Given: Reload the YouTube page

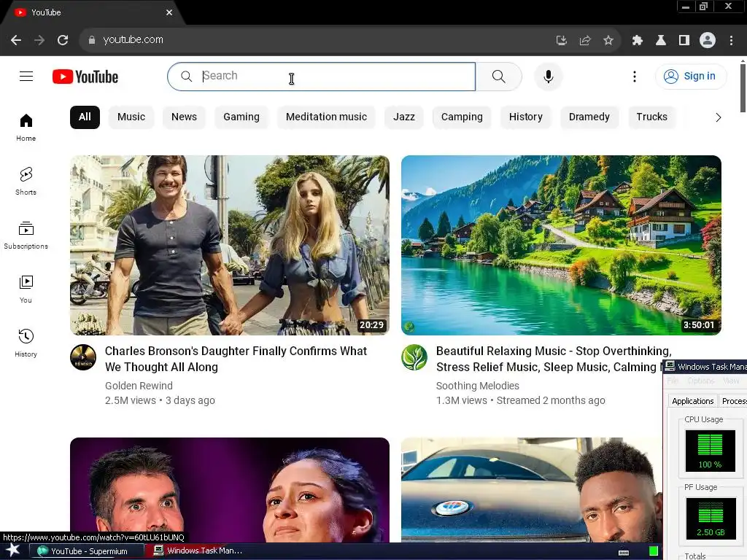Looking at the screenshot, I should (63, 40).
